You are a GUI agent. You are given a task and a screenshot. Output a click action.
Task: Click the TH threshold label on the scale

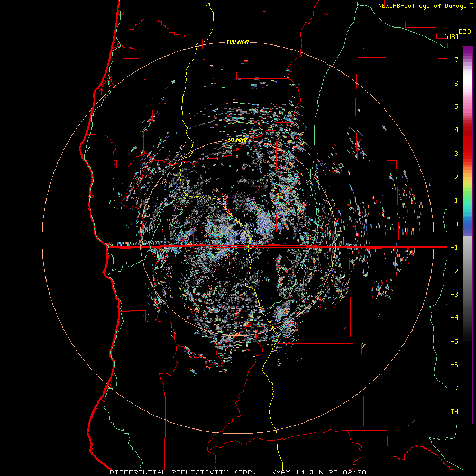point(454,412)
